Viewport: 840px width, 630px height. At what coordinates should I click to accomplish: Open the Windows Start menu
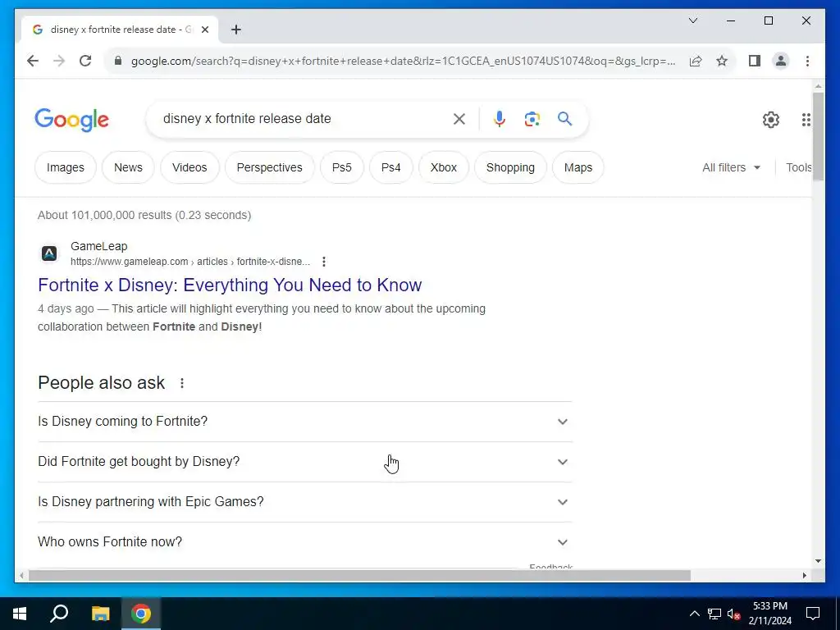(20, 614)
